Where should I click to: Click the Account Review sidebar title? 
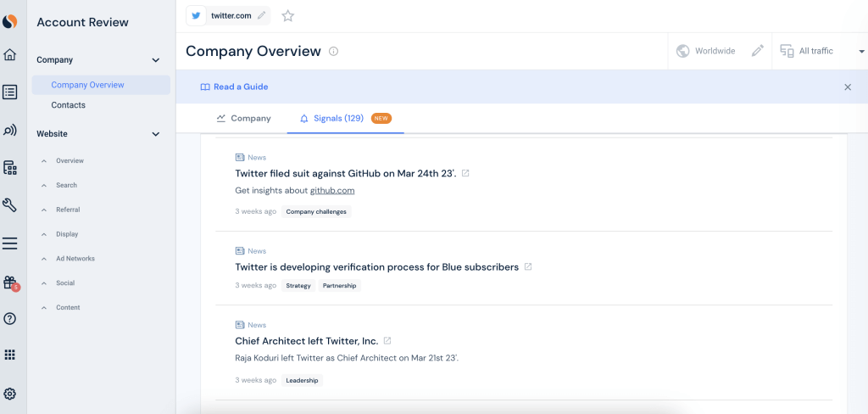click(82, 22)
